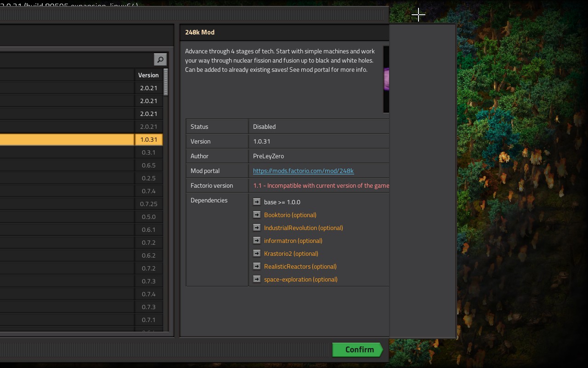Click the base >= 1.0.0 dependency text

pos(282,202)
